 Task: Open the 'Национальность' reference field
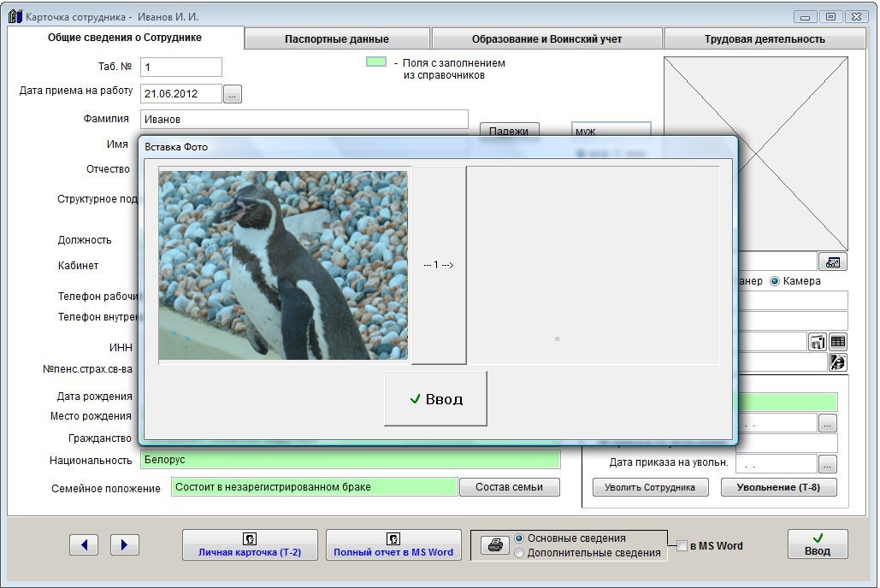(x=350, y=460)
